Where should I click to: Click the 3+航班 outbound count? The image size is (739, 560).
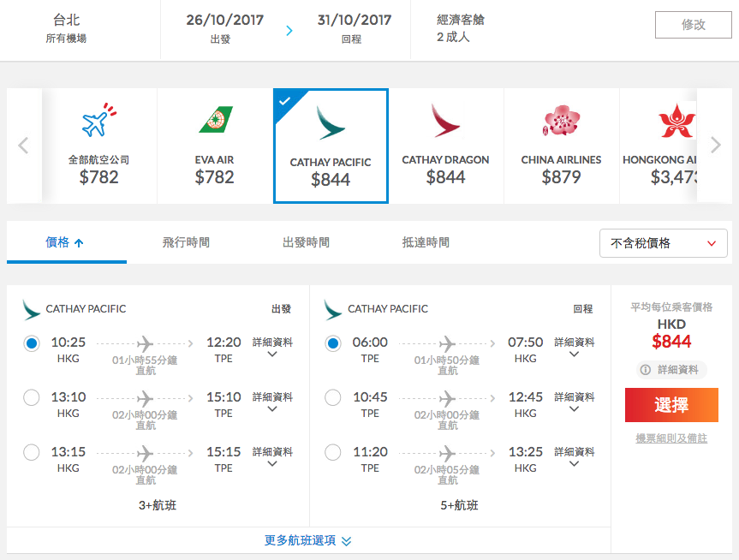(x=158, y=505)
